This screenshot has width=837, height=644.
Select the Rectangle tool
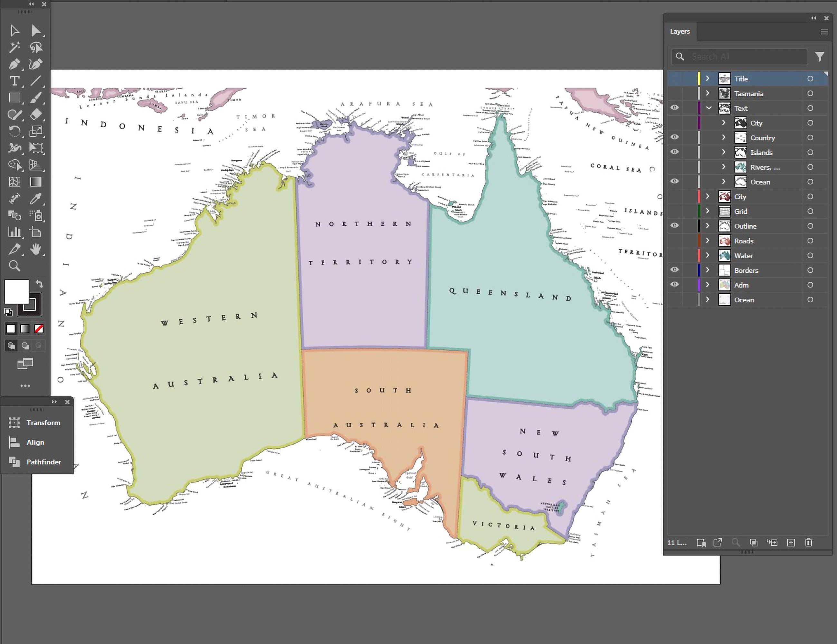[x=14, y=98]
